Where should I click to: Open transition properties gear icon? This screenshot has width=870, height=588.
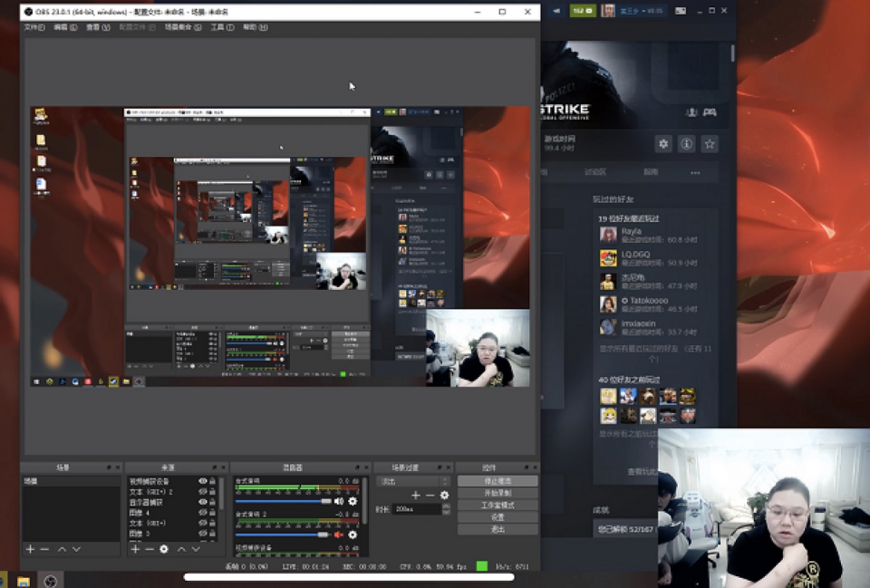pyautogui.click(x=444, y=495)
